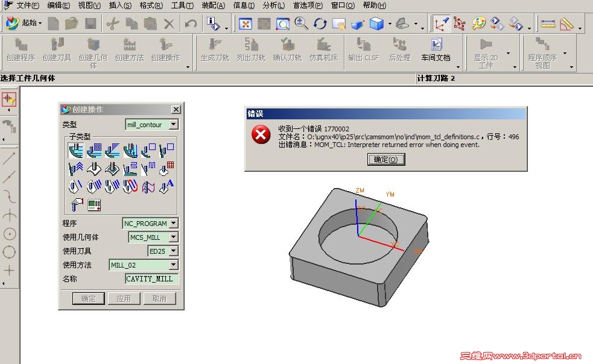Click the measure distance ruler icon
Screen dimensions: 593x364
click(x=548, y=24)
